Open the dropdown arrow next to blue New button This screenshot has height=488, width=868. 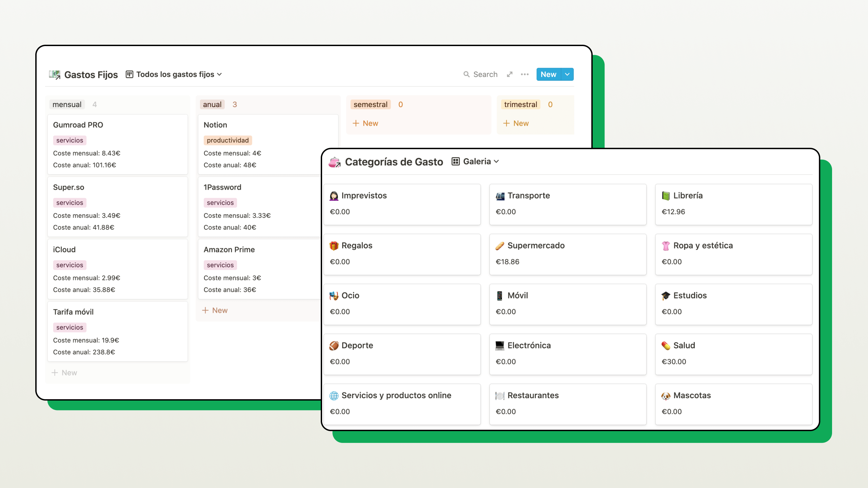pyautogui.click(x=567, y=74)
